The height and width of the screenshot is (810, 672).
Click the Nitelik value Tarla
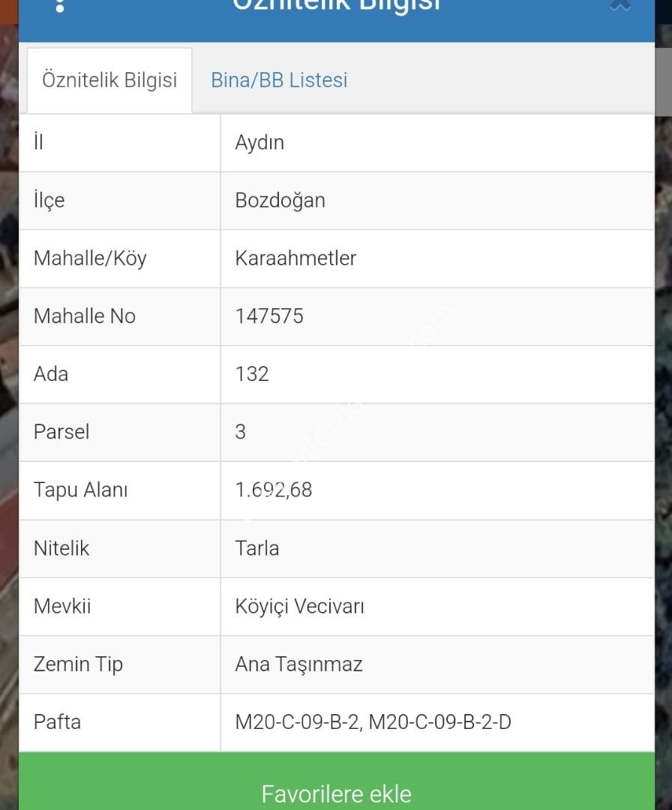click(x=256, y=548)
